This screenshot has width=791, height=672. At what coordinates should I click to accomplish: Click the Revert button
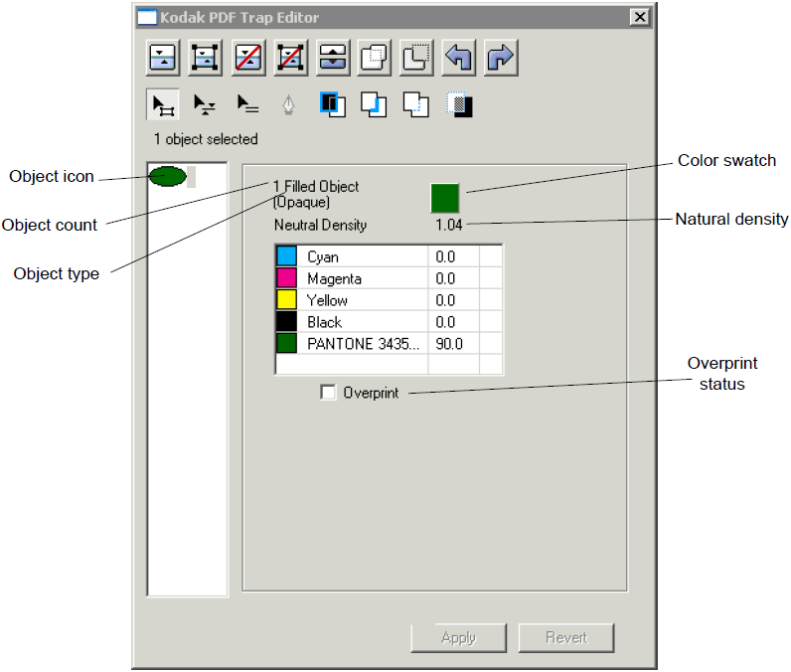pyautogui.click(x=565, y=638)
